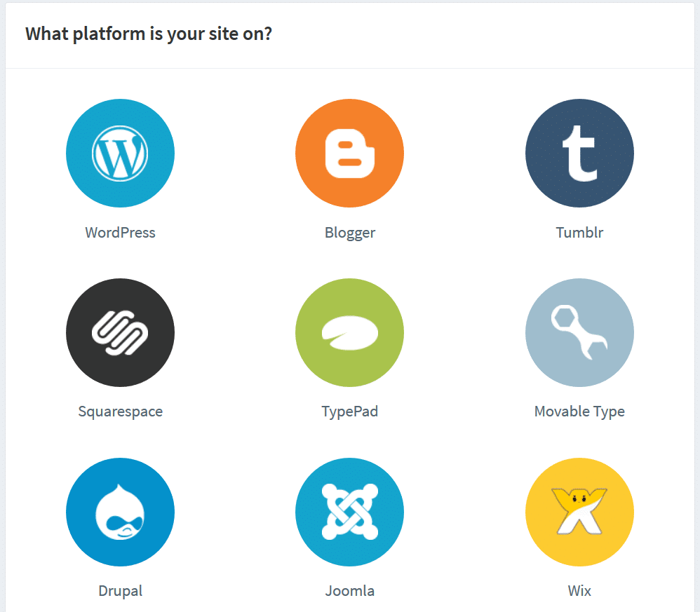Choose the orange Blogger icon
Screen dimensions: 700x612
pyautogui.click(x=349, y=153)
